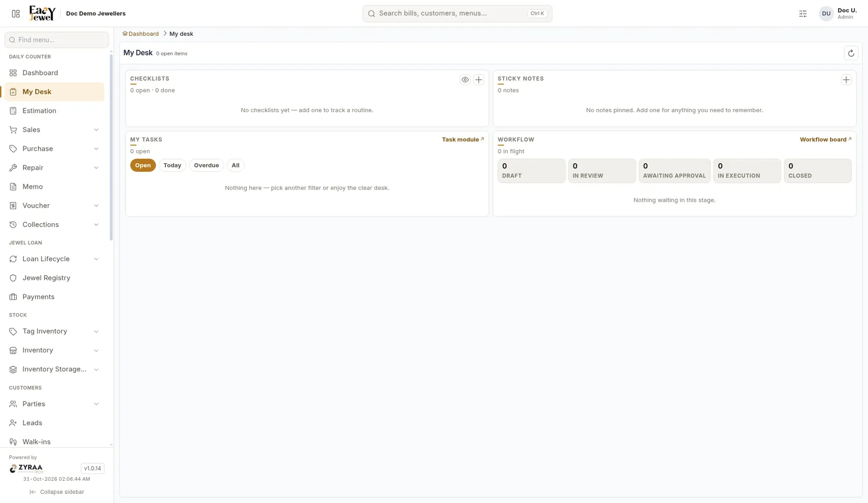Open the layout grid icon beside logo
This screenshot has width=868, height=503.
(16, 14)
